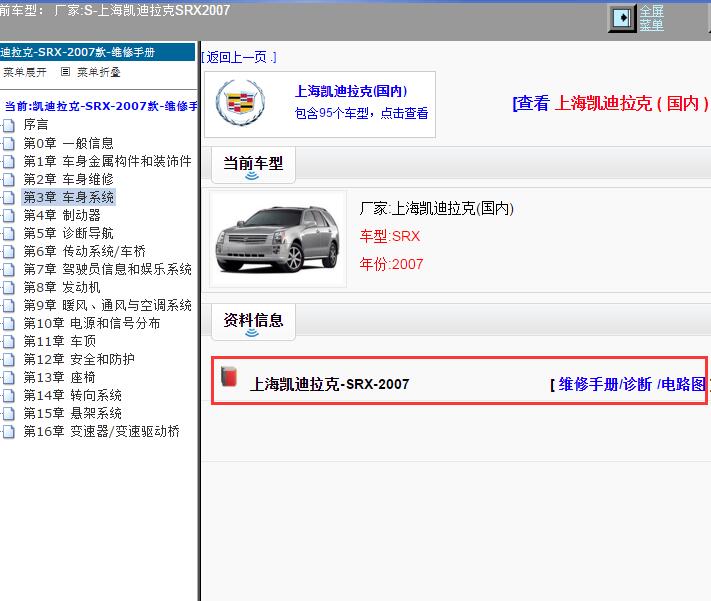Select the highlighted 第3章 车身系统 entry
The image size is (711, 601).
(68, 197)
